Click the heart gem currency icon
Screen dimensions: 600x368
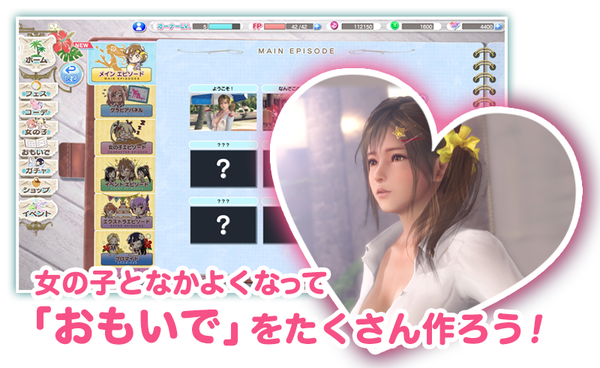click(x=455, y=26)
